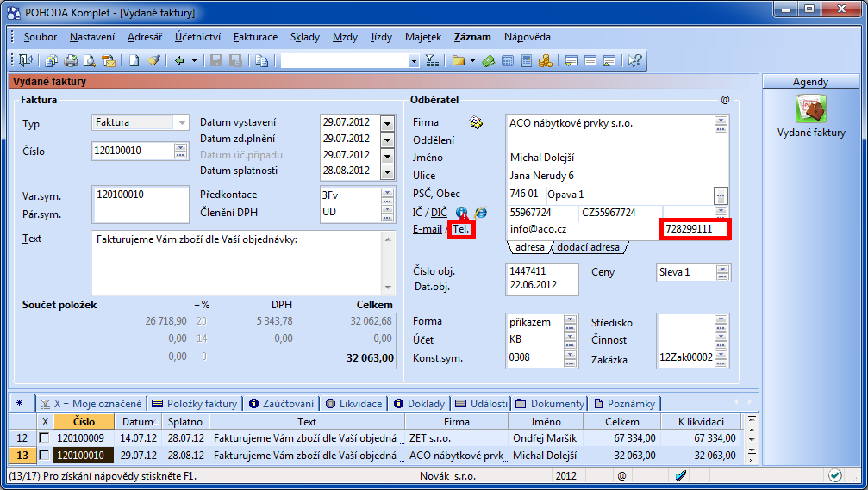The image size is (868, 490).
Task: Click the first calculator toolbar icon
Action: pos(508,60)
